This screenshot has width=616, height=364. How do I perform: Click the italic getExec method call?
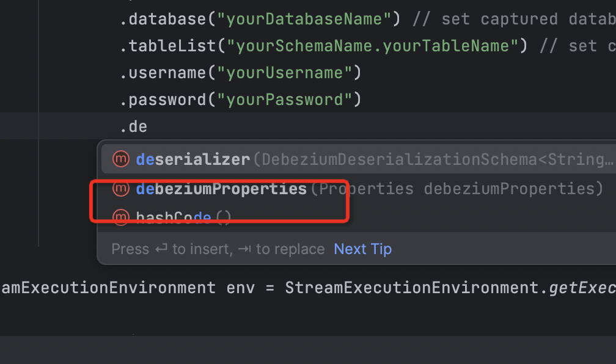coord(582,288)
